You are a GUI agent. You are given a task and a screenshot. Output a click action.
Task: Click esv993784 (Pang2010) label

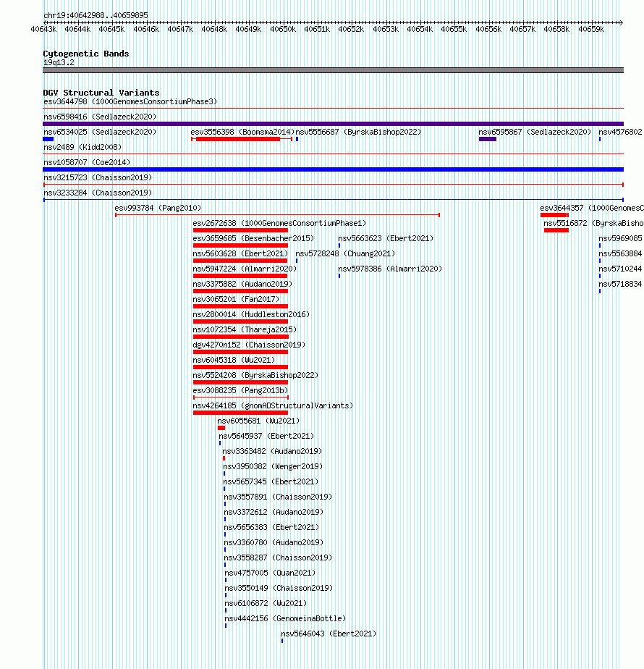click(158, 208)
